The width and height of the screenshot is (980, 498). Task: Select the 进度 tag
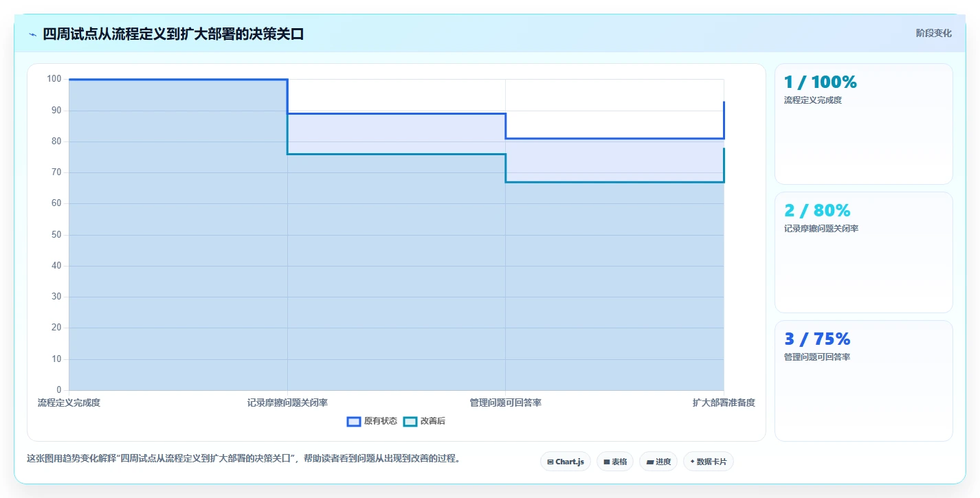(658, 462)
